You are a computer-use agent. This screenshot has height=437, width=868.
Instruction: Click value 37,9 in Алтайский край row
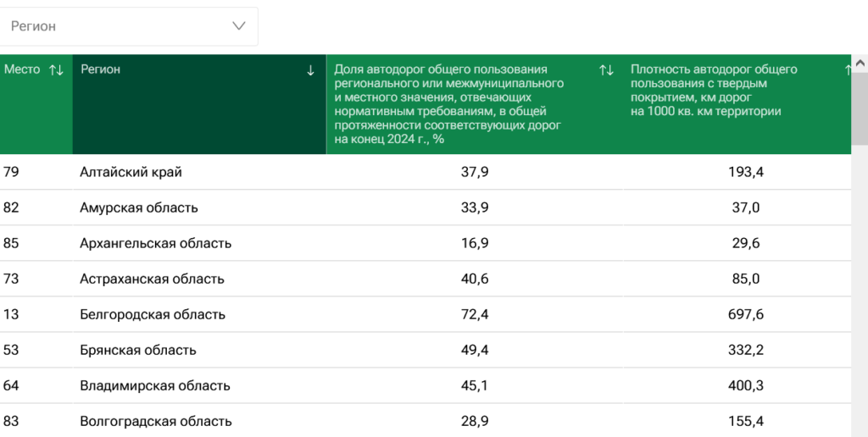475,172
